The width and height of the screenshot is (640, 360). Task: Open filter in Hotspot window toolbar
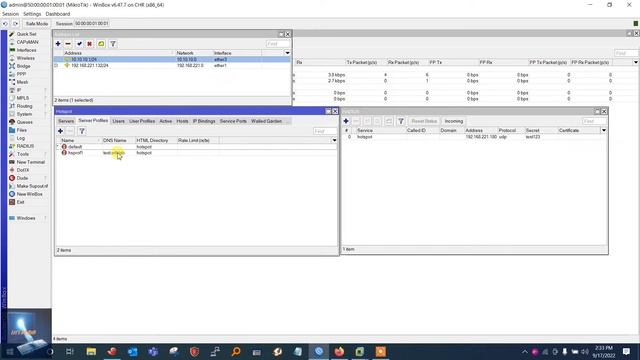(x=82, y=131)
